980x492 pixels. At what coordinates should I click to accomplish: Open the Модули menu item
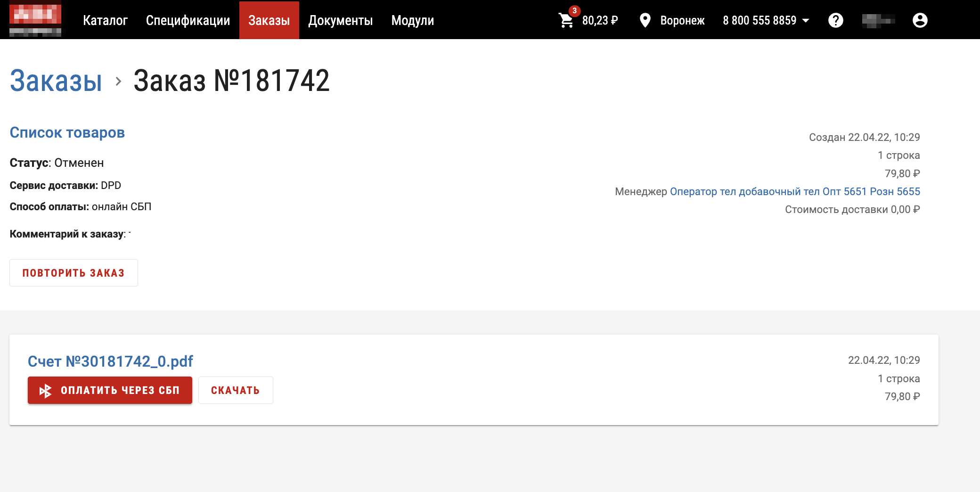click(412, 20)
